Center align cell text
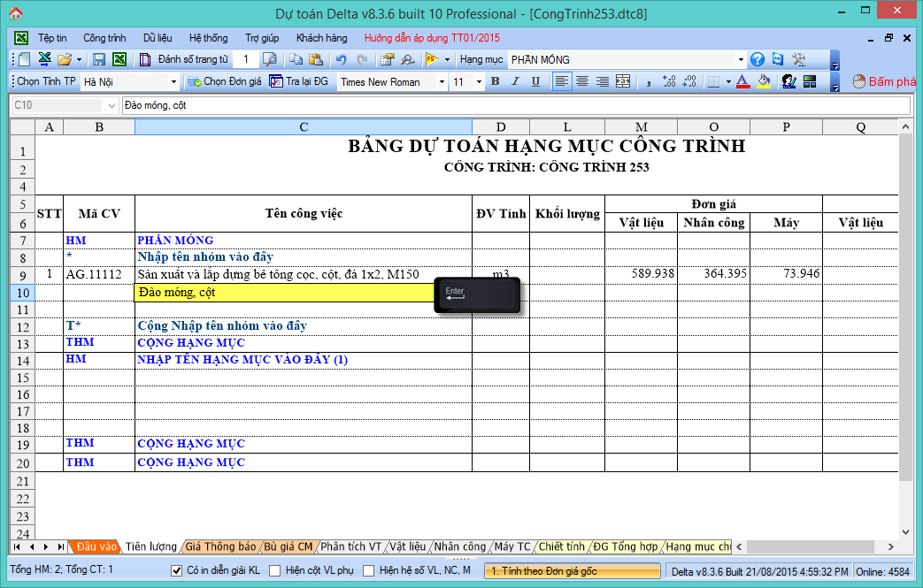This screenshot has width=923, height=588. coord(582,81)
